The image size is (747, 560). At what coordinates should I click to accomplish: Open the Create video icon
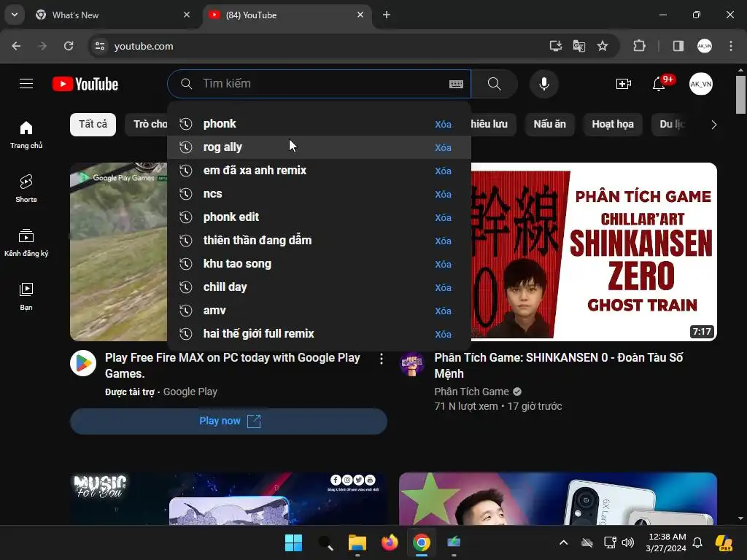(623, 84)
